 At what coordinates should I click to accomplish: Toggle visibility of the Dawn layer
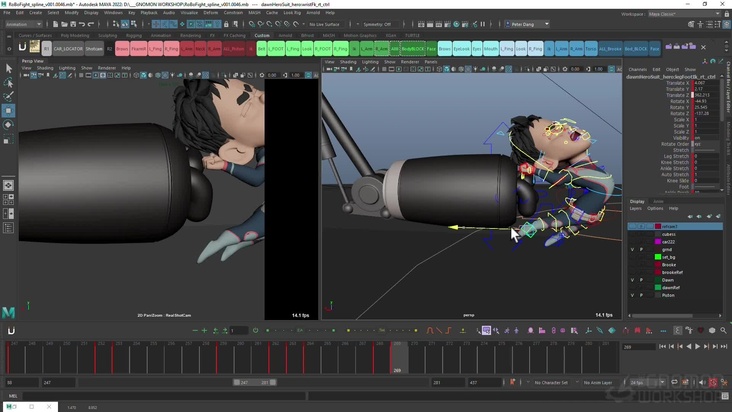click(x=632, y=280)
